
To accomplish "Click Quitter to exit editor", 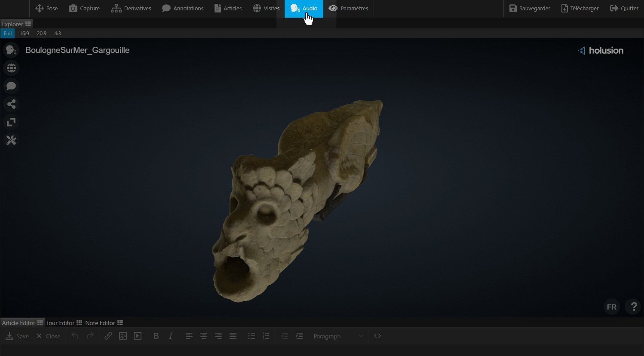I will pyautogui.click(x=624, y=8).
